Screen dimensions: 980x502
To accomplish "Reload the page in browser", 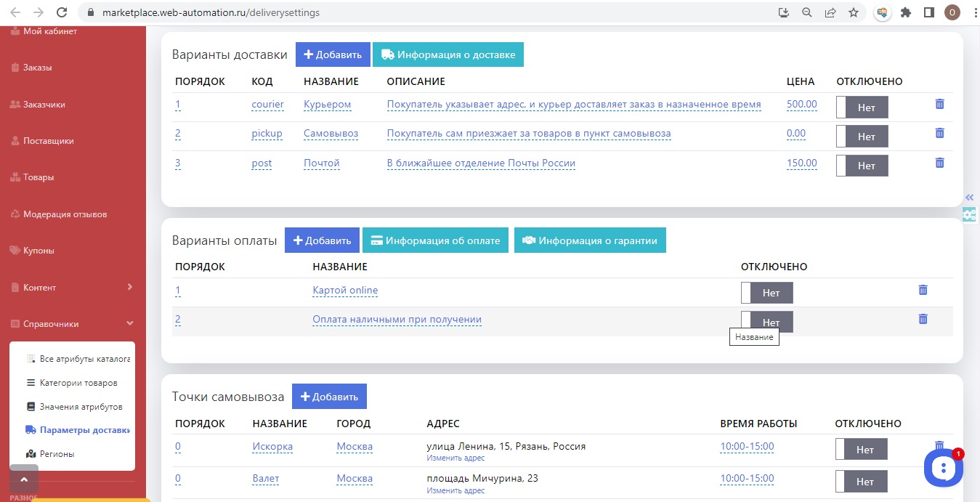I will click(x=62, y=12).
